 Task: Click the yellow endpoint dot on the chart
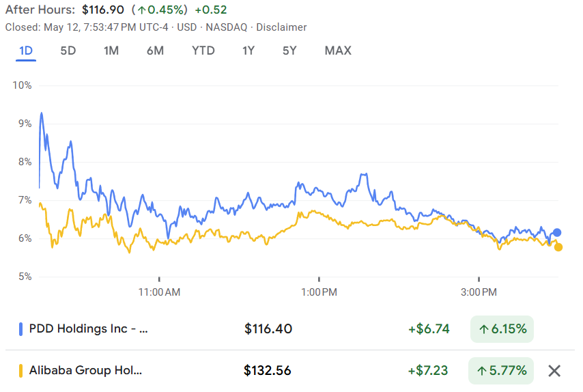click(558, 247)
